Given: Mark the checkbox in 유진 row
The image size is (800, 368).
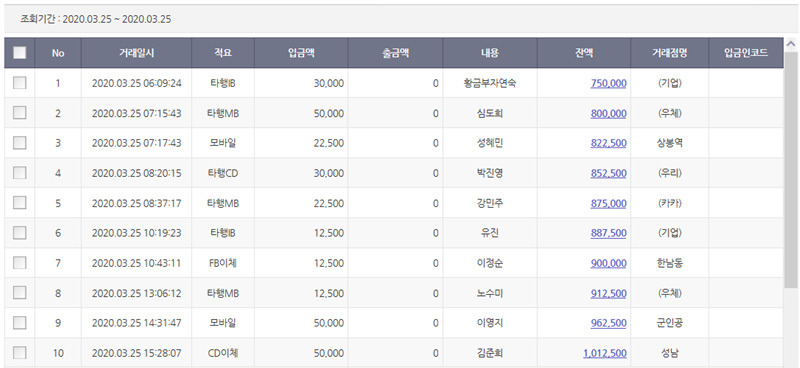Looking at the screenshot, I should point(19,233).
